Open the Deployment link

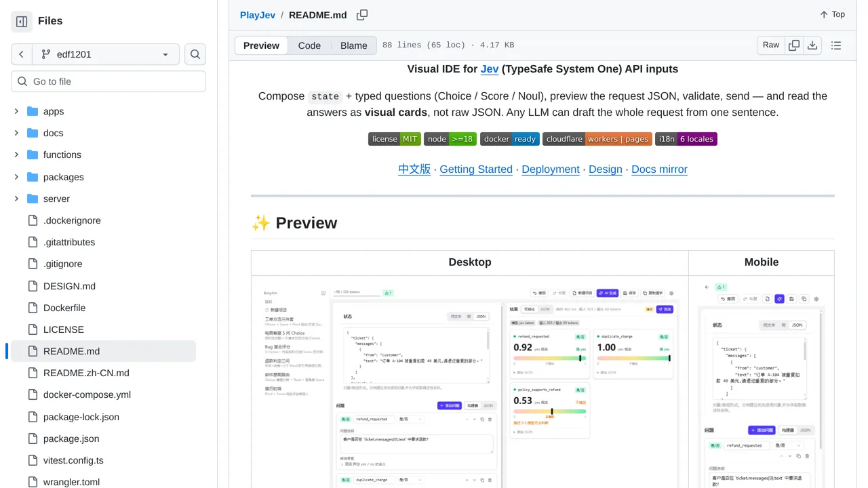[551, 169]
